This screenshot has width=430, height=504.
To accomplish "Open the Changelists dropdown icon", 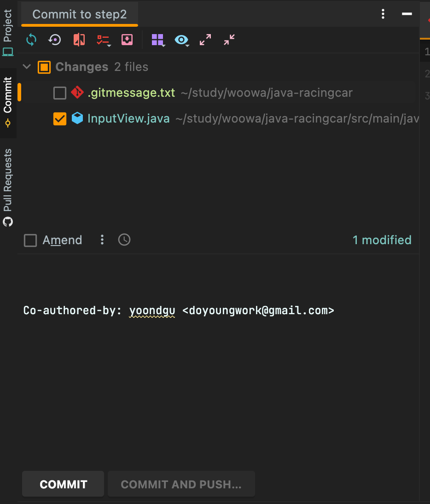I will pyautogui.click(x=103, y=40).
